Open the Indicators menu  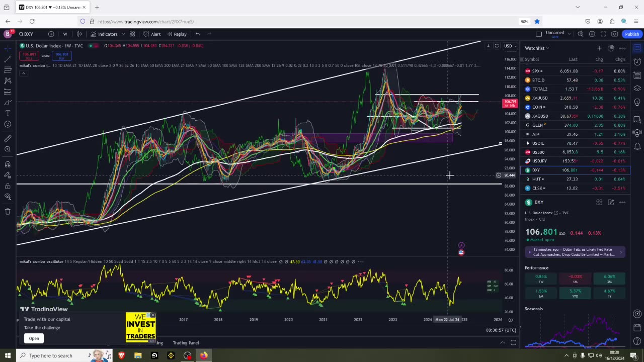point(104,34)
